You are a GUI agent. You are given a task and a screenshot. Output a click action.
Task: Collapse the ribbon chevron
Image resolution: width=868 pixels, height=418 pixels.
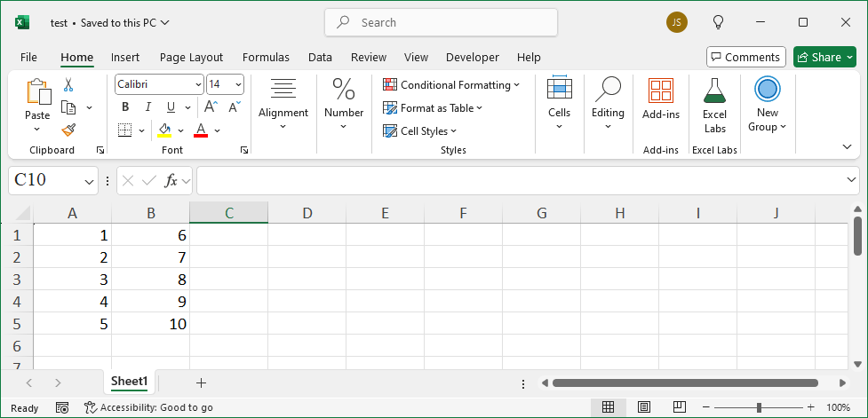click(x=847, y=146)
